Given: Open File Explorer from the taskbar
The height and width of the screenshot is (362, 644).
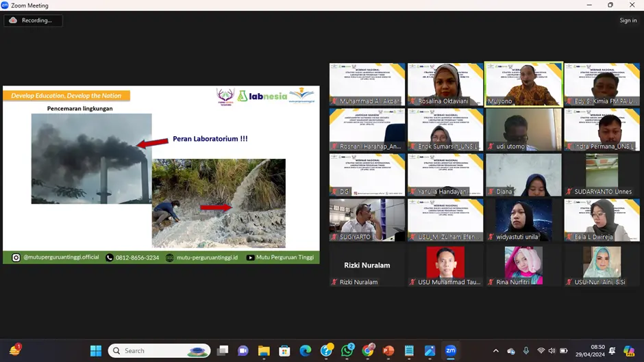Looking at the screenshot, I should coord(264,350).
